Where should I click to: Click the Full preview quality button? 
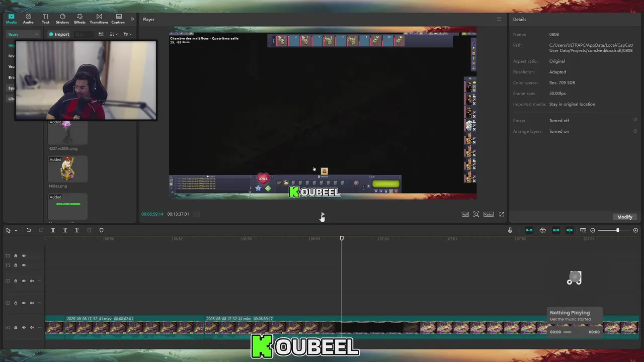(x=465, y=214)
